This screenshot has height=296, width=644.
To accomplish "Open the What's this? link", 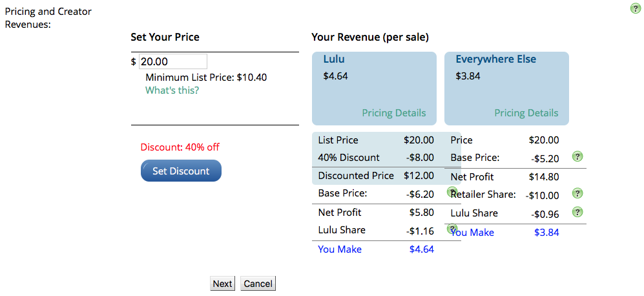I will 172,90.
